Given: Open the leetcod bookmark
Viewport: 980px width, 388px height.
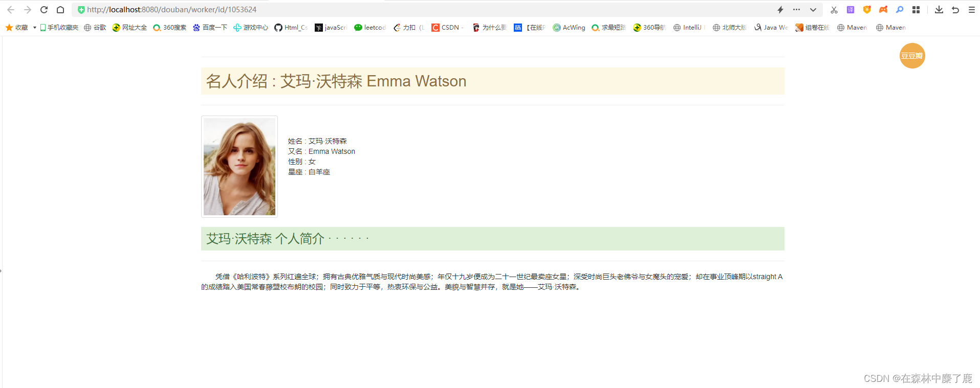Looking at the screenshot, I should (371, 28).
